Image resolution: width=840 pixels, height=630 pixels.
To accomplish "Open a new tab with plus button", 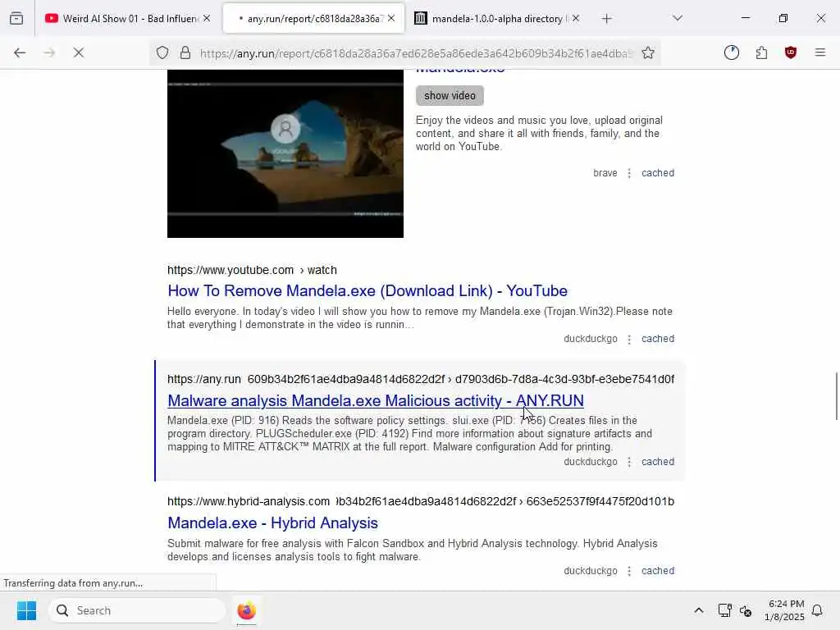I will tap(606, 19).
